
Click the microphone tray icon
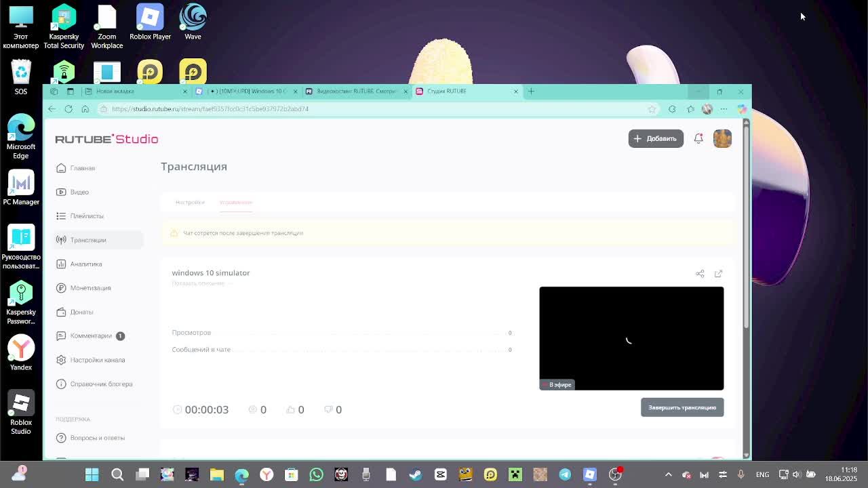[741, 474]
